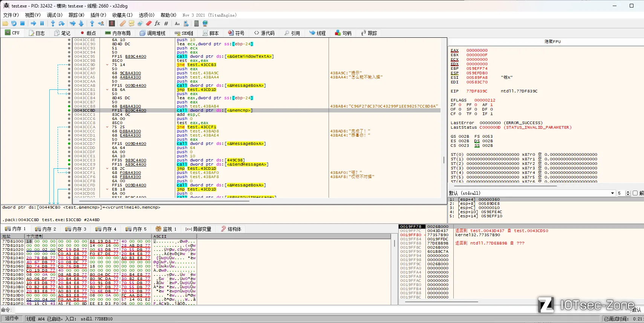Open the 跟踪(N) menu
The image size is (644, 323).
76,15
